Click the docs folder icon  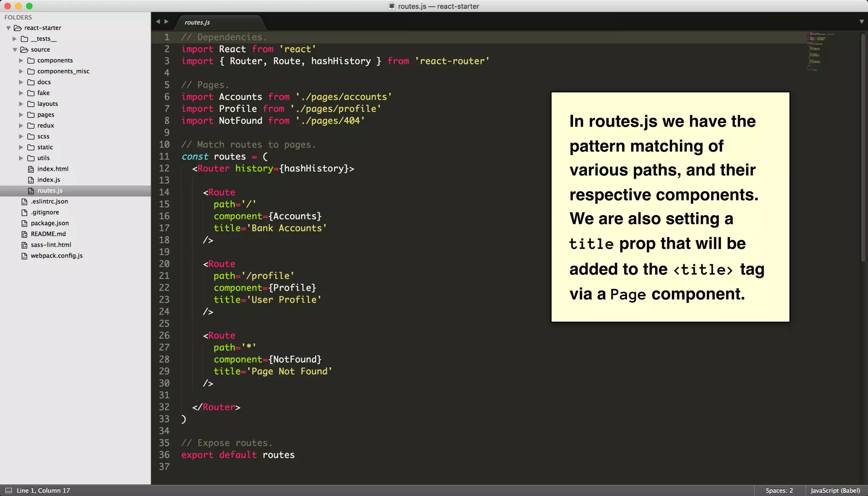31,82
